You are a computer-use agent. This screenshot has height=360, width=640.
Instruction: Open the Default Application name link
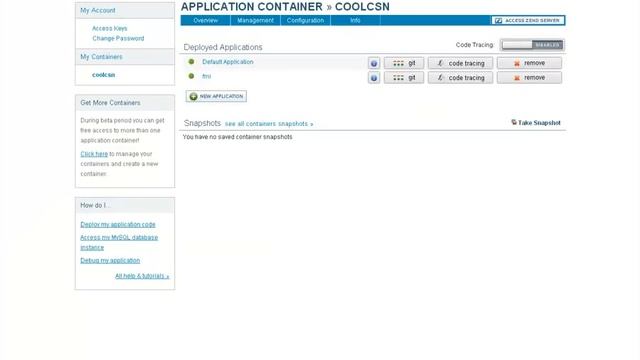coord(227,62)
